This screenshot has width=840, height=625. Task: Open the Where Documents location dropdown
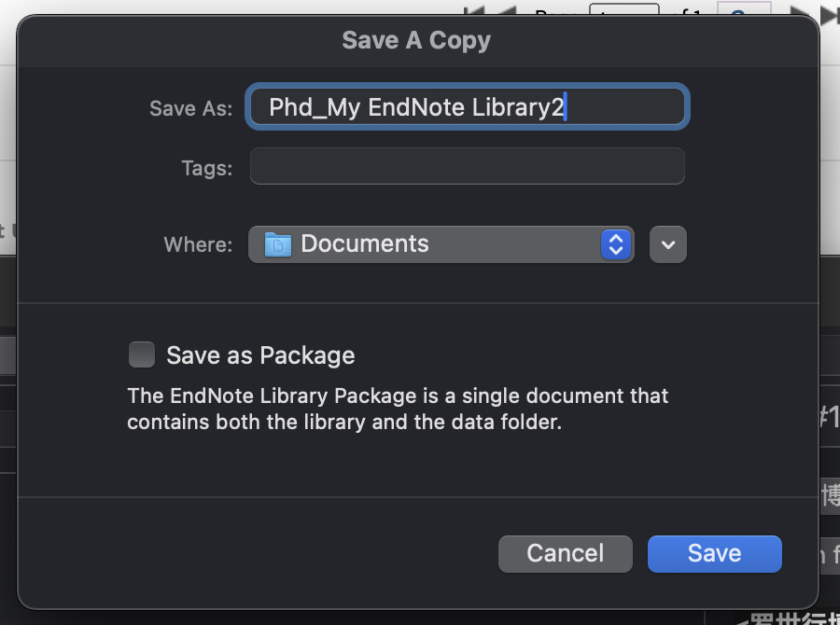[441, 244]
